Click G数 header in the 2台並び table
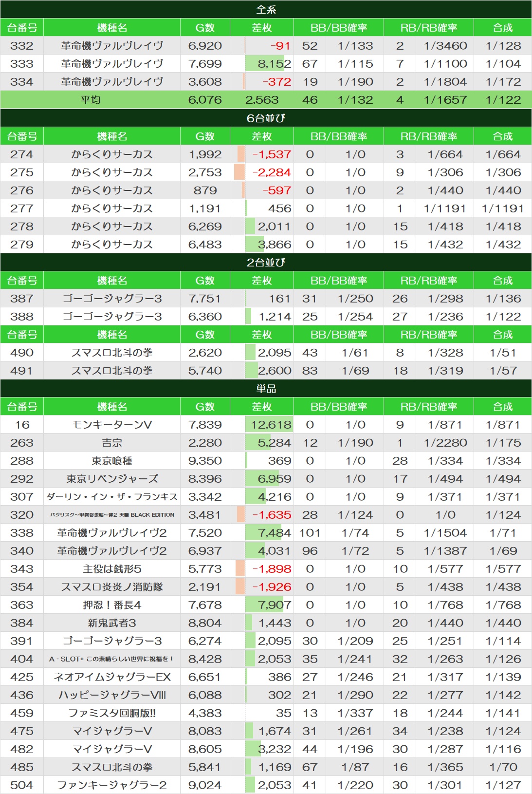 [205, 281]
